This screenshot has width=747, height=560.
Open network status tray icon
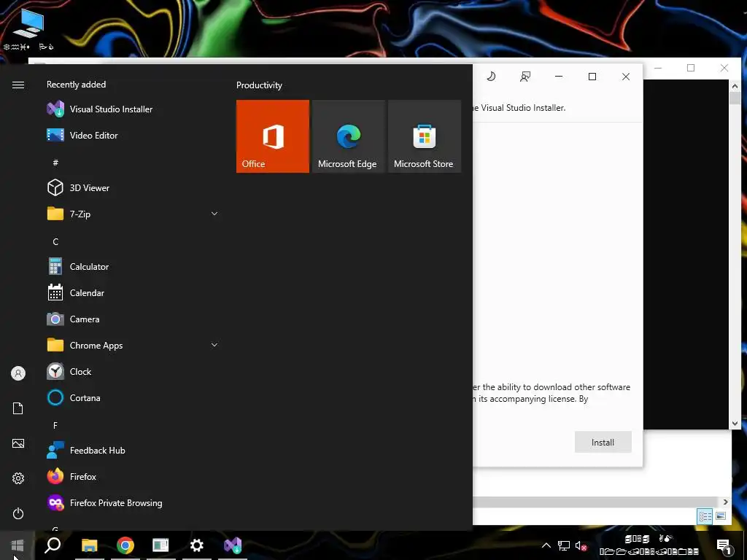tap(564, 545)
